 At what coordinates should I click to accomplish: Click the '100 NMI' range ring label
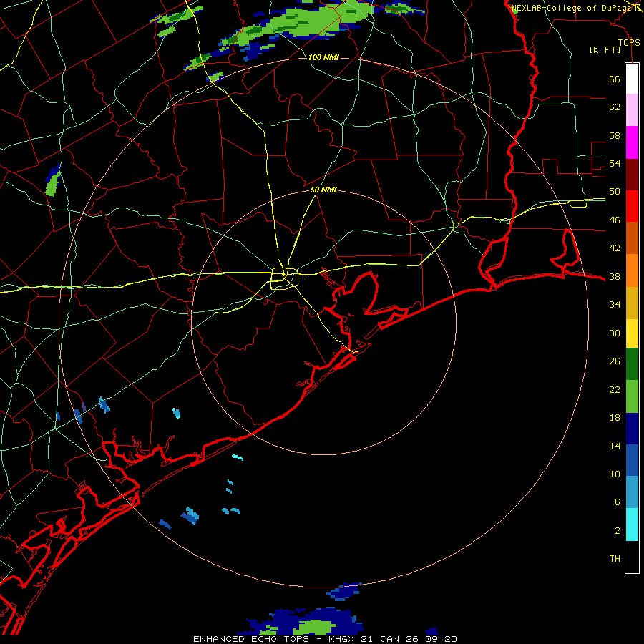(x=323, y=57)
